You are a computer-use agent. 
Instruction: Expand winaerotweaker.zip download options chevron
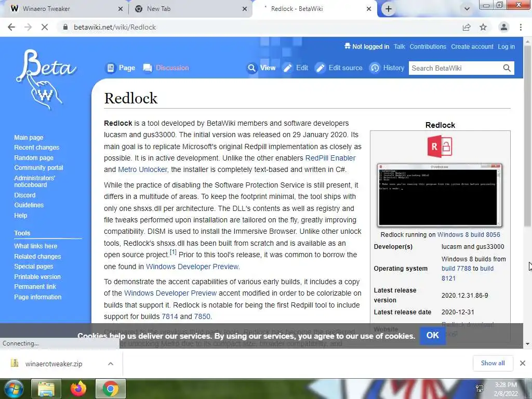(x=111, y=364)
